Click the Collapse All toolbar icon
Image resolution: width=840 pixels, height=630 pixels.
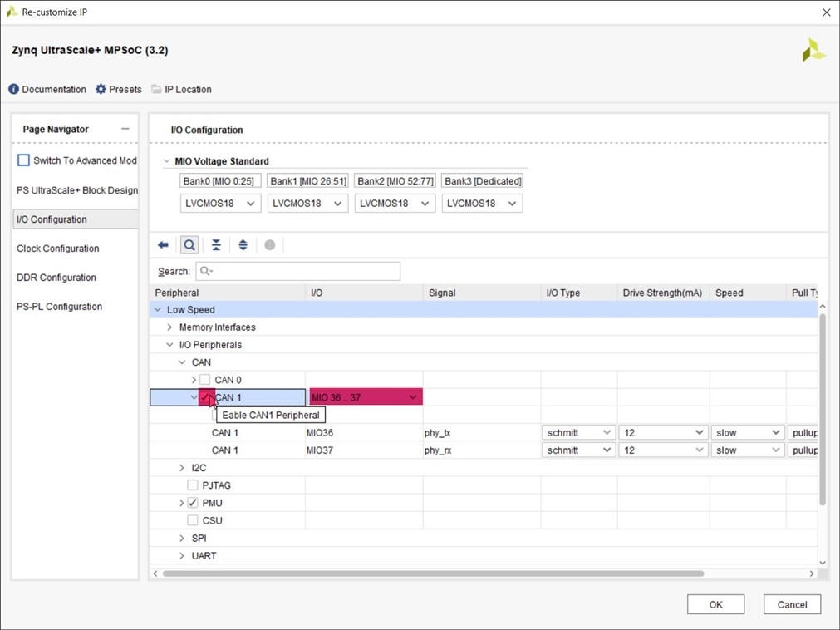[x=216, y=245]
